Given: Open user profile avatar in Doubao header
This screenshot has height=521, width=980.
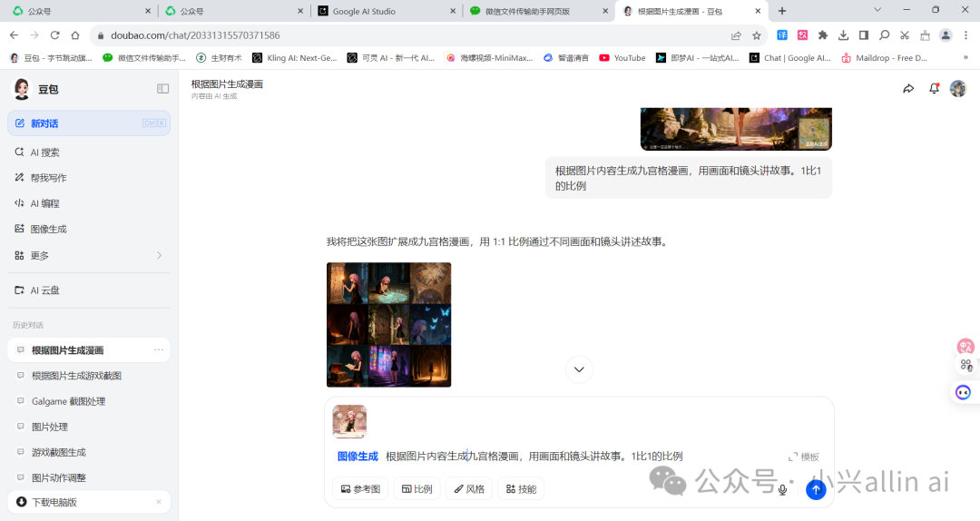Looking at the screenshot, I should [958, 89].
